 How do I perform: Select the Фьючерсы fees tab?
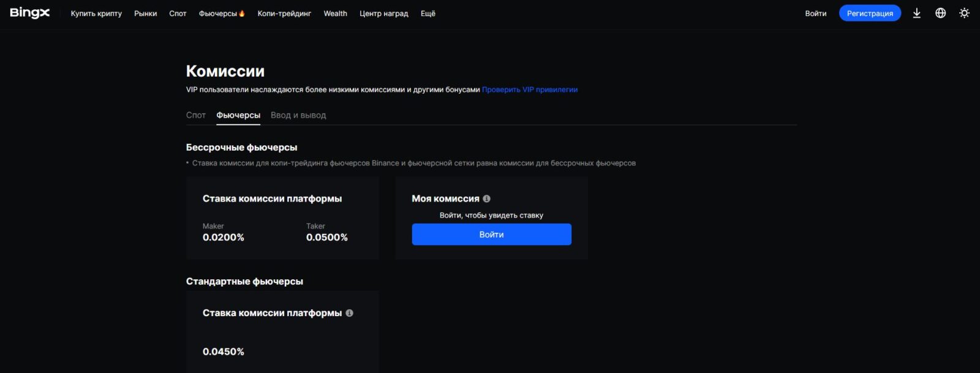pos(238,115)
